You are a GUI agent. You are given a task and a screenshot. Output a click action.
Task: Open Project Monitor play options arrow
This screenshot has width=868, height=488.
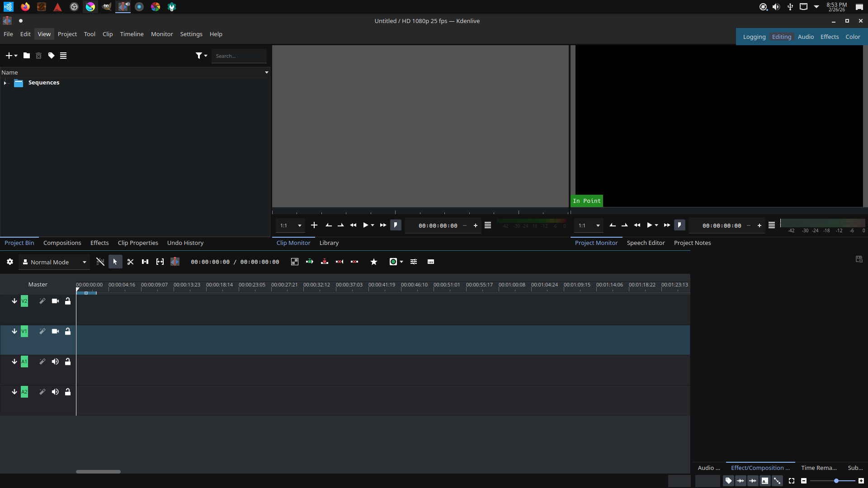(x=656, y=225)
